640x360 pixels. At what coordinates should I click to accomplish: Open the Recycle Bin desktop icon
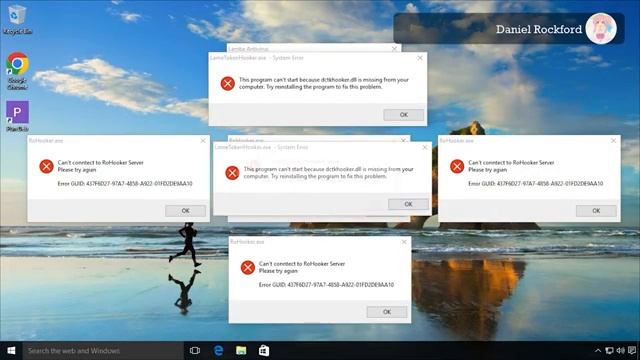click(x=17, y=19)
